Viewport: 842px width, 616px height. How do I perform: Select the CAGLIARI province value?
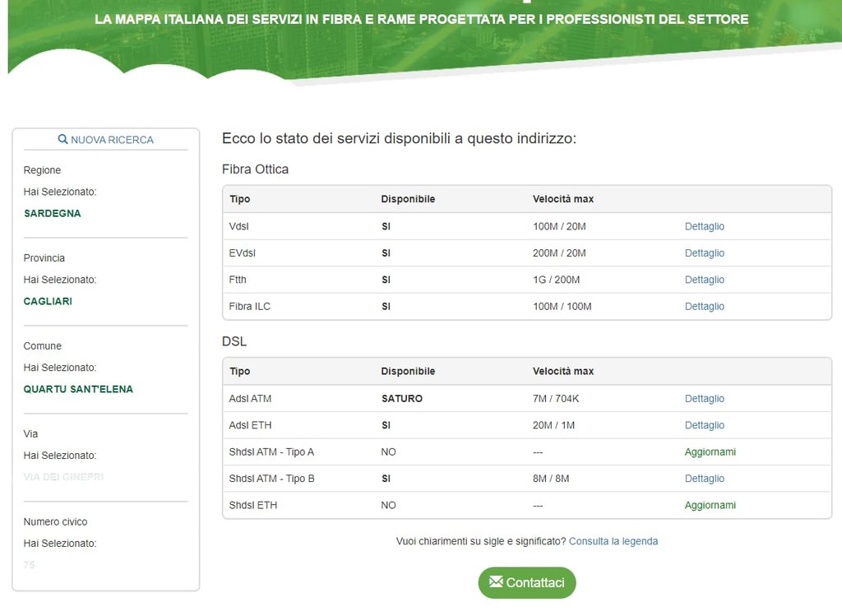click(48, 301)
